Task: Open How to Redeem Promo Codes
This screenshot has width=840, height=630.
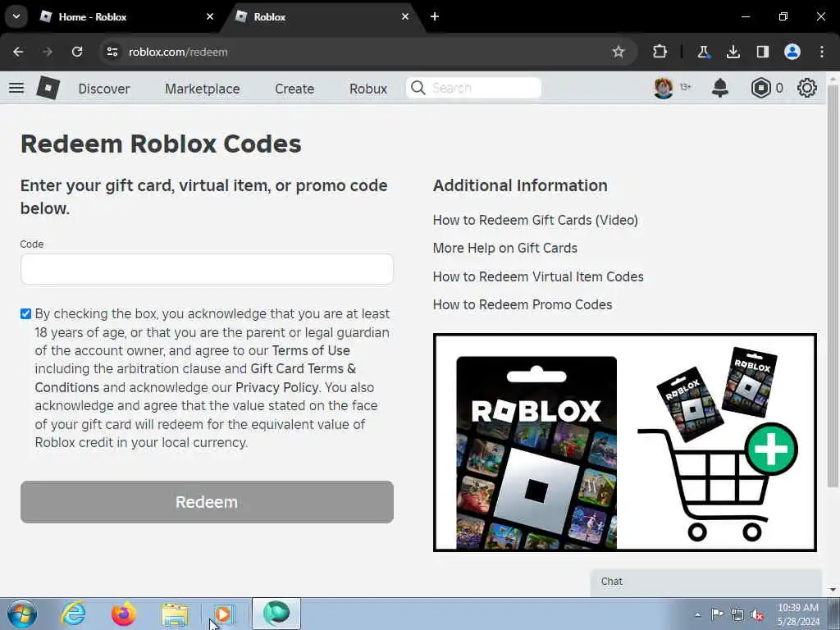Action: click(523, 304)
